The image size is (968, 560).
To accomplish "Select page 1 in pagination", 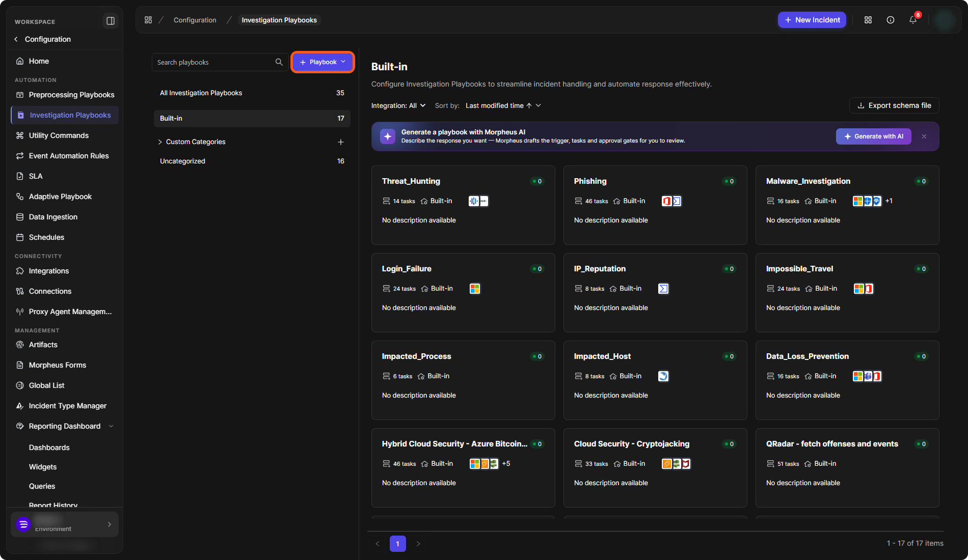I will (x=398, y=544).
